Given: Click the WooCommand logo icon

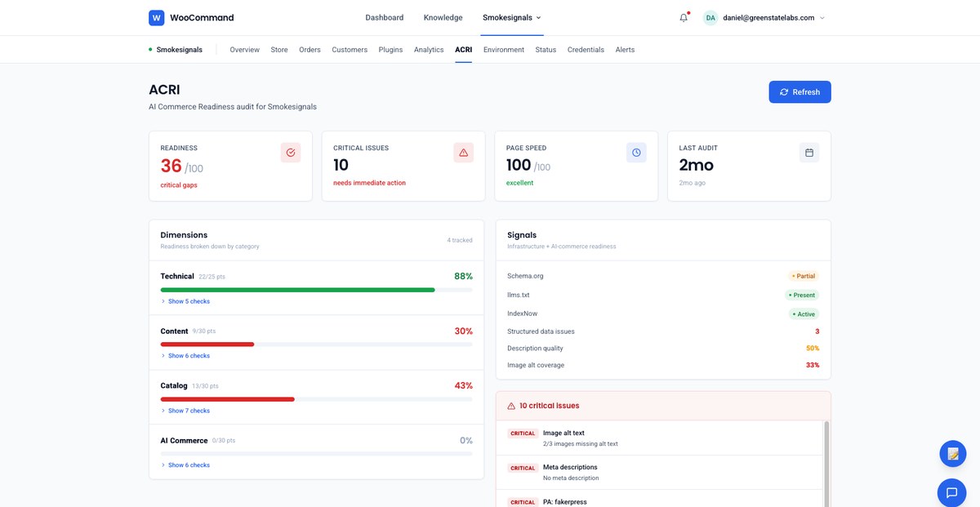Looking at the screenshot, I should pos(157,17).
